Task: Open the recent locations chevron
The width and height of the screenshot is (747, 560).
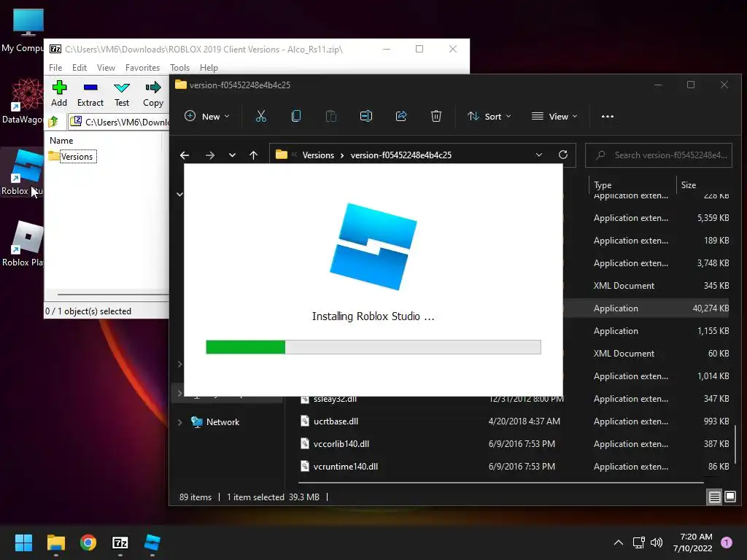Action: pos(232,155)
